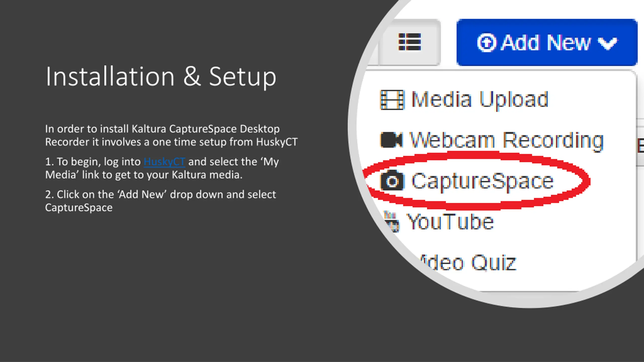Click the YouTube logo icon
Image resolution: width=644 pixels, height=362 pixels.
pos(392,221)
